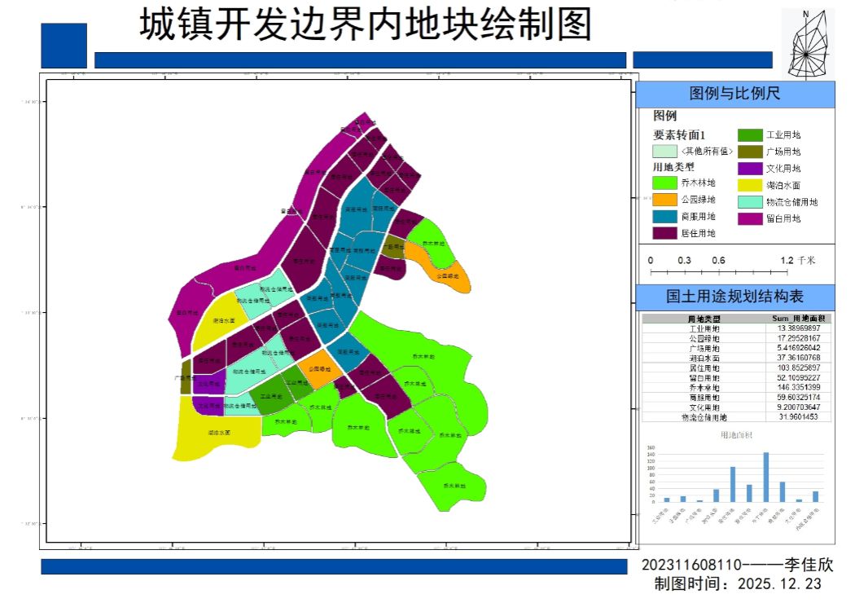
Task: Click the map title 城镇开发边界内地块绘制图
Action: (366, 25)
